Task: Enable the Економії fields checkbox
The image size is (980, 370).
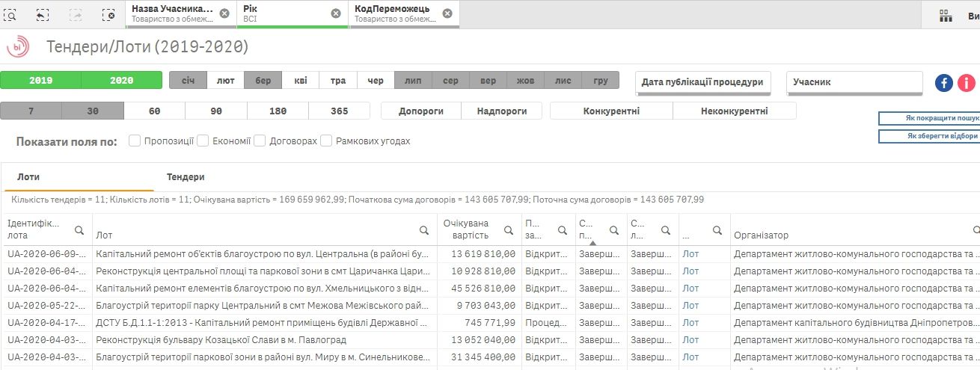Action: click(203, 141)
